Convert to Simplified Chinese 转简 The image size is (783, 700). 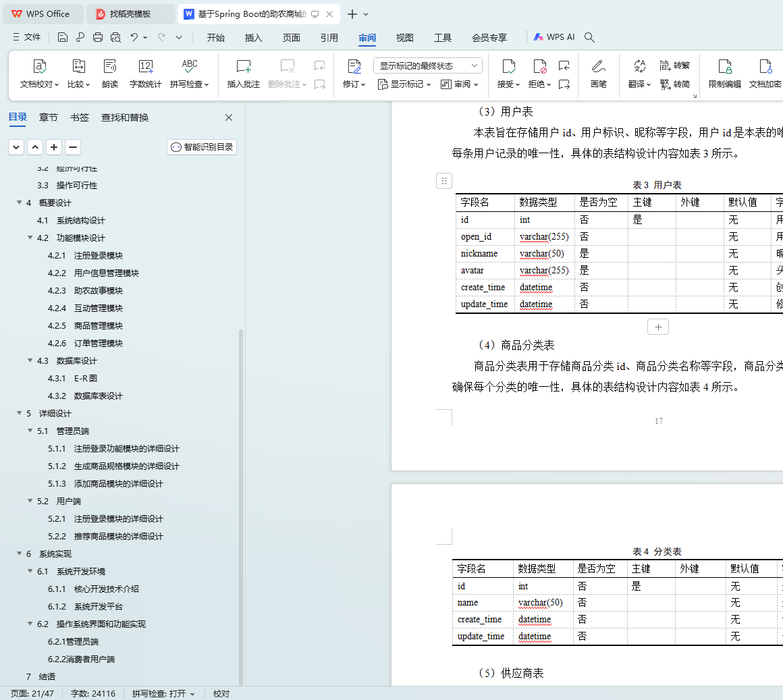[x=674, y=84]
